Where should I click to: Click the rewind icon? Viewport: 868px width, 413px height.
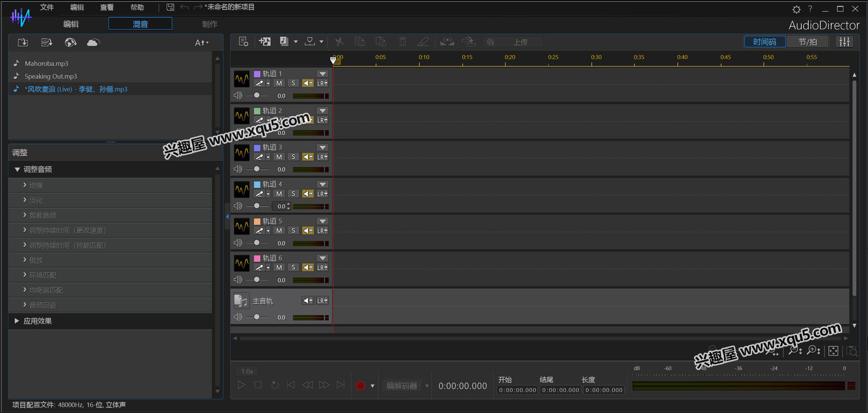point(307,385)
